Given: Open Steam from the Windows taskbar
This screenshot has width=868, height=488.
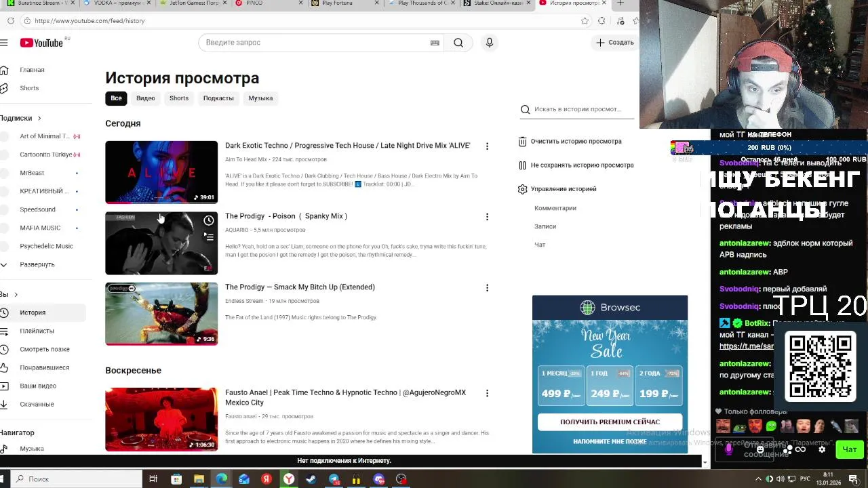Looking at the screenshot, I should (x=311, y=479).
